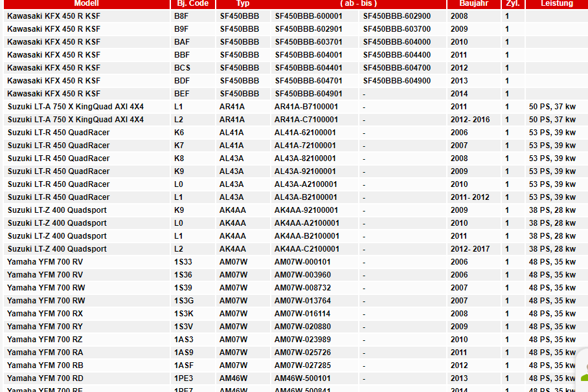Click the 1S36 year code cell
This screenshot has width=588, height=392.
(x=193, y=275)
